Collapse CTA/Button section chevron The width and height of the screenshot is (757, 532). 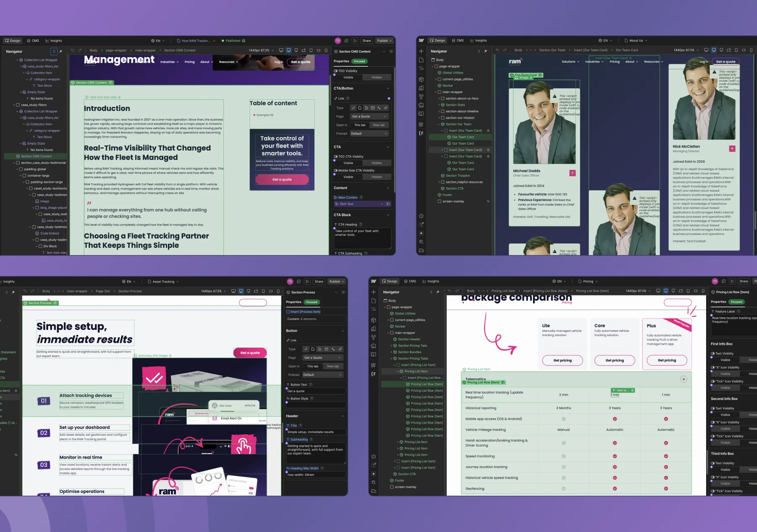pyautogui.click(x=388, y=88)
